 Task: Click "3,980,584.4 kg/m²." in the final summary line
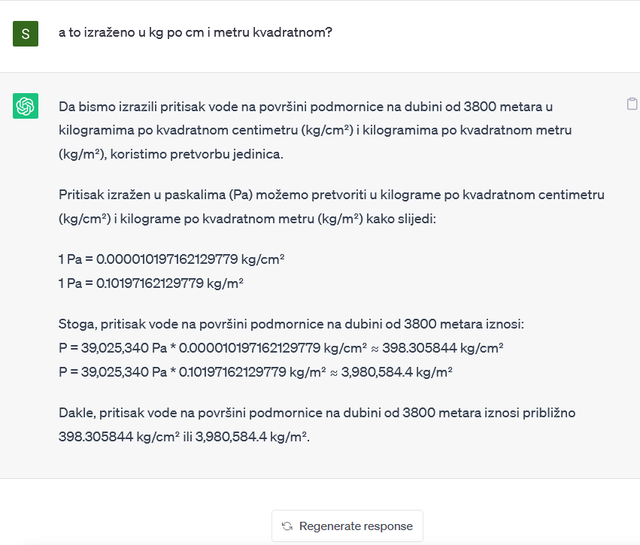[253, 436]
